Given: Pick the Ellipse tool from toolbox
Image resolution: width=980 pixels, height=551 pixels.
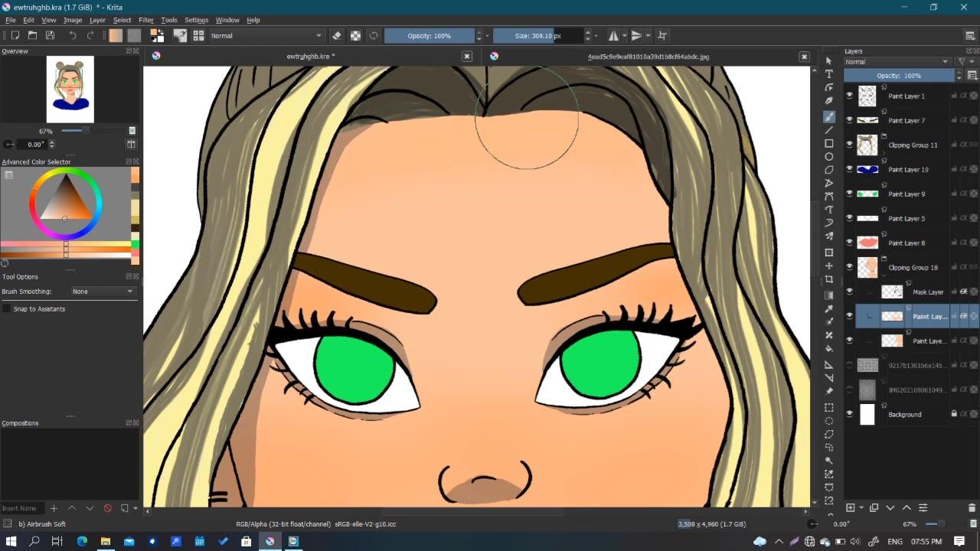Looking at the screenshot, I should 829,156.
